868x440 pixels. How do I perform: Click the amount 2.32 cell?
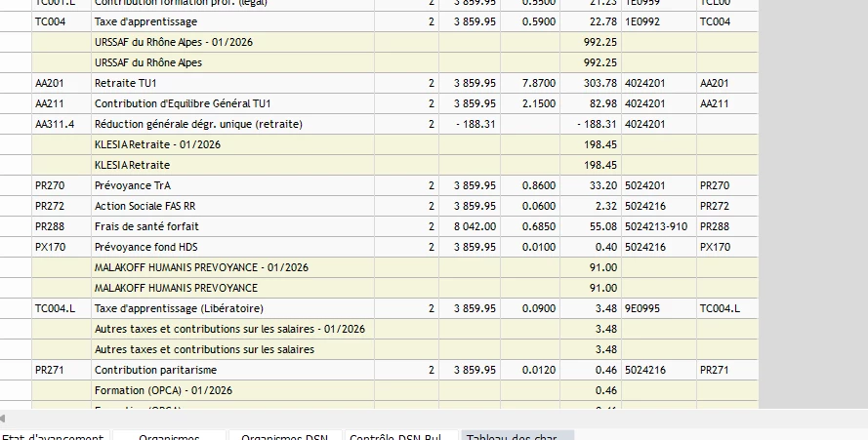click(591, 206)
